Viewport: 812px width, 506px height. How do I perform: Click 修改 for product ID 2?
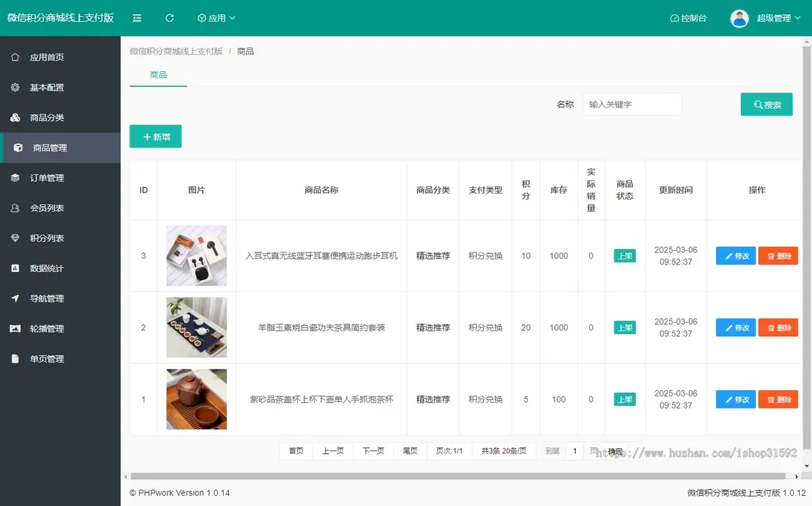tap(736, 327)
